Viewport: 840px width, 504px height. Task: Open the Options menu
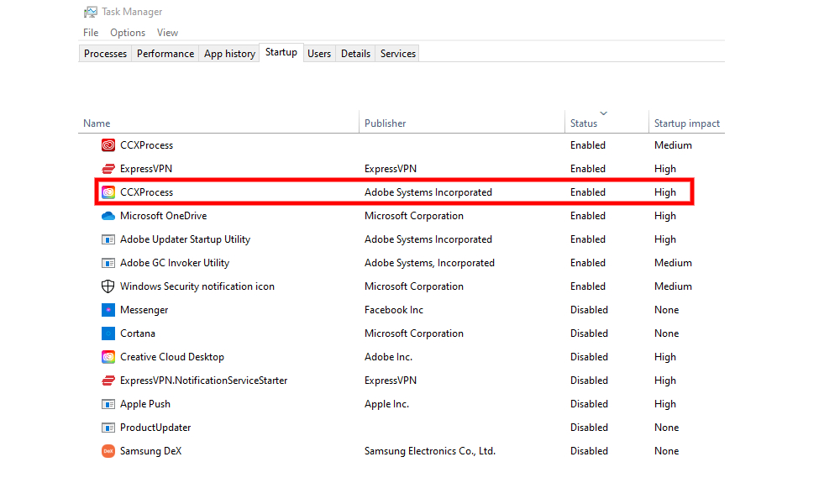128,33
